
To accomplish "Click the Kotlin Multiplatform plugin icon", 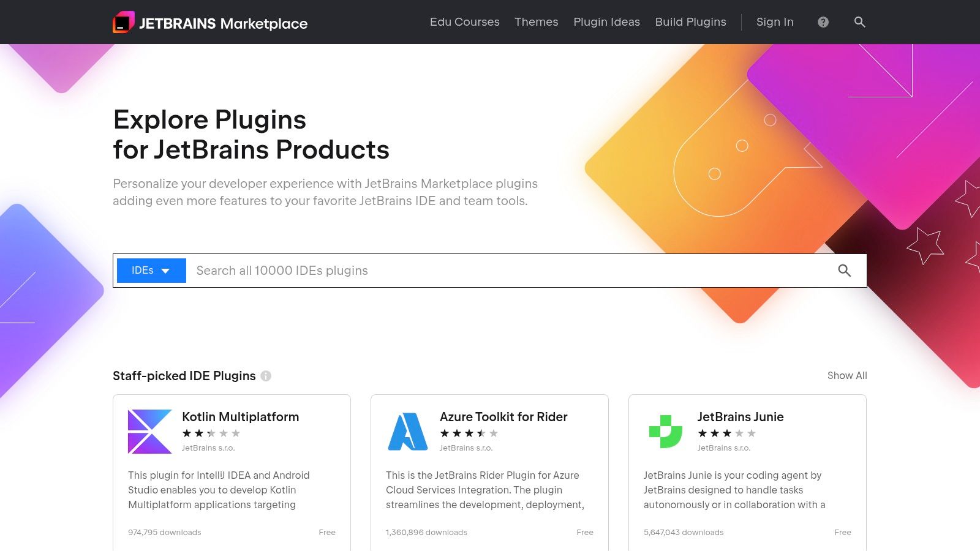I will coord(149,430).
